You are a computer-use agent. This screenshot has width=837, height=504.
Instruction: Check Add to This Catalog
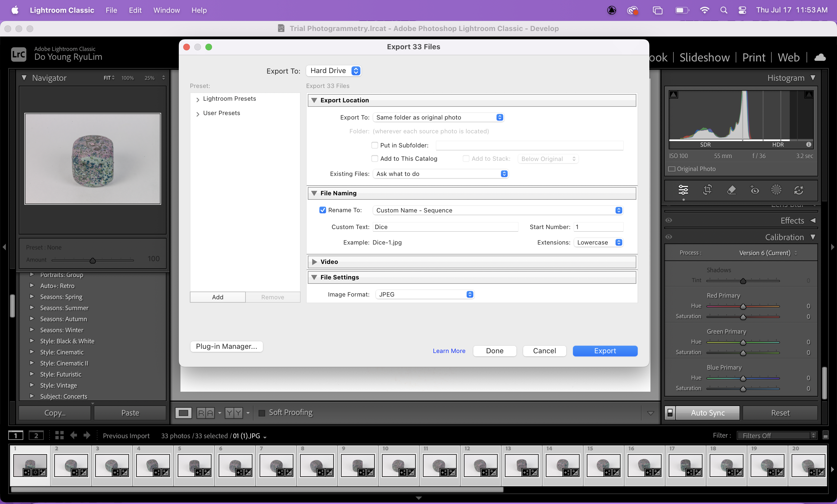point(375,159)
